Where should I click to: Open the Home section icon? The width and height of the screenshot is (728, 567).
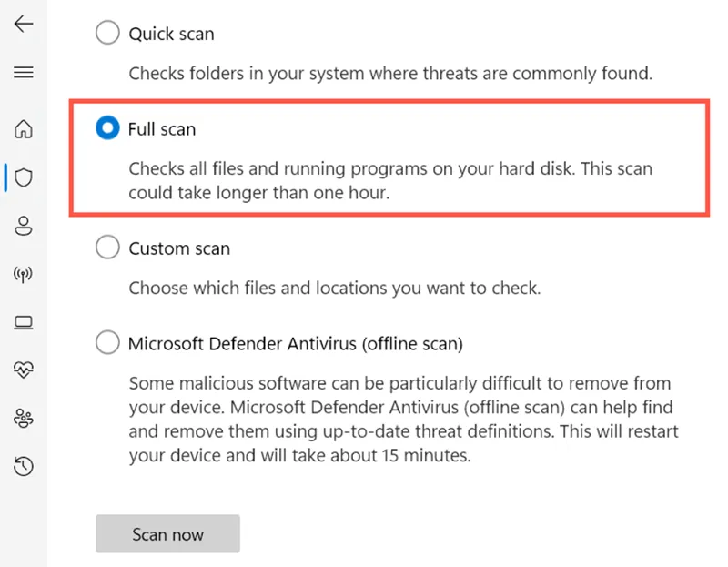coord(24,128)
